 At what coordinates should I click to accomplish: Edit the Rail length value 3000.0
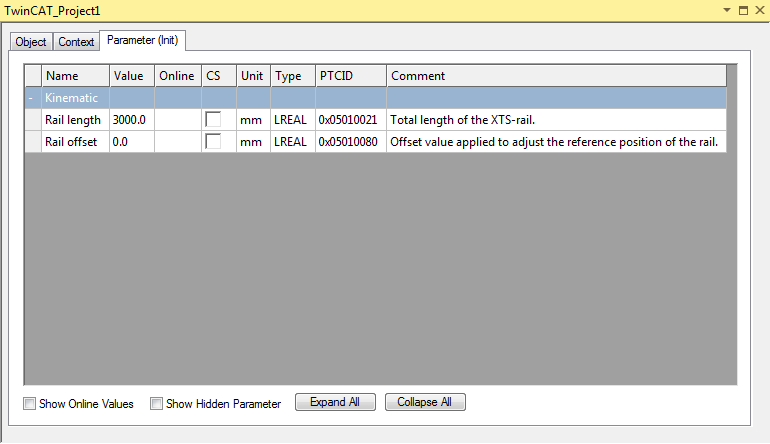132,120
